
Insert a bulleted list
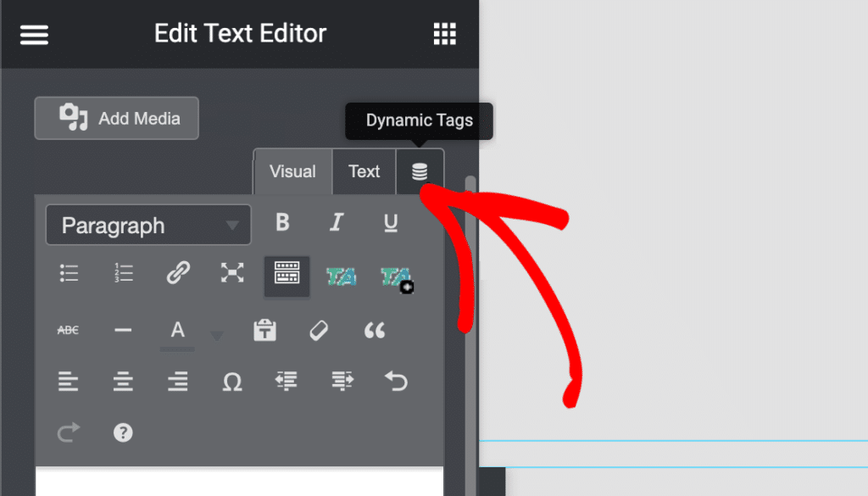(x=69, y=273)
